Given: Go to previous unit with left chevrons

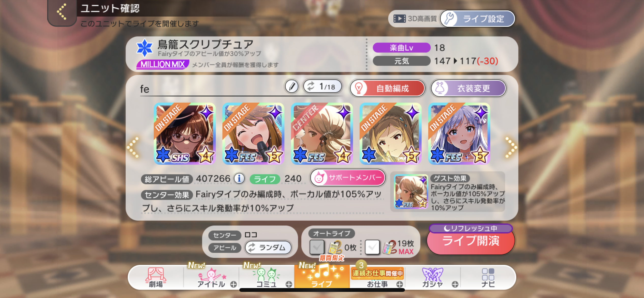Looking at the screenshot, I should click(133, 147).
